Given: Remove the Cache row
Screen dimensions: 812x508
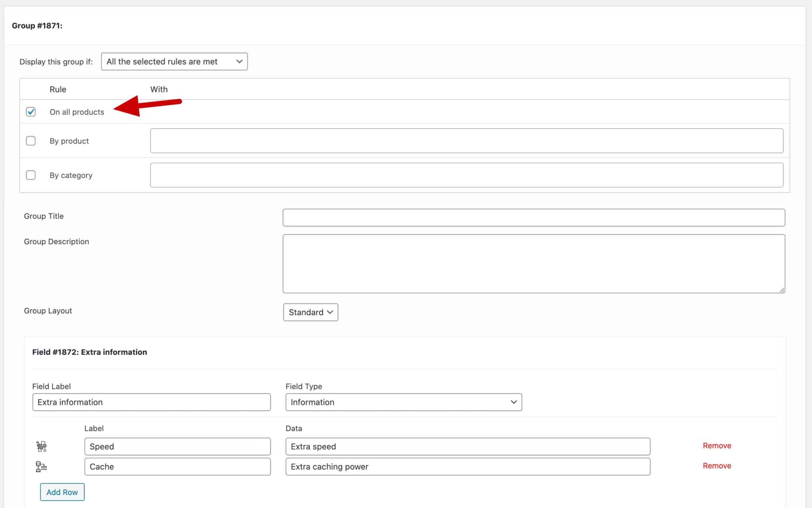Looking at the screenshot, I should pyautogui.click(x=716, y=466).
